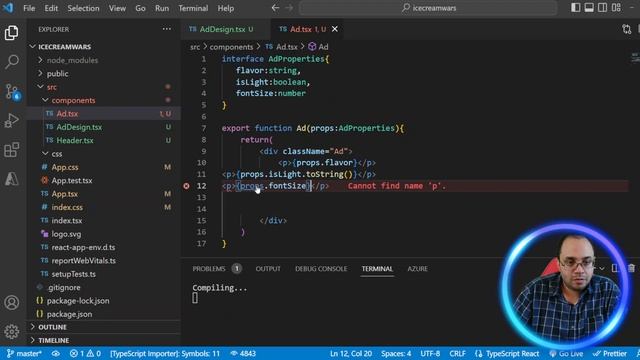The height and width of the screenshot is (360, 640).
Task: Expand the public folder
Action: click(x=57, y=74)
